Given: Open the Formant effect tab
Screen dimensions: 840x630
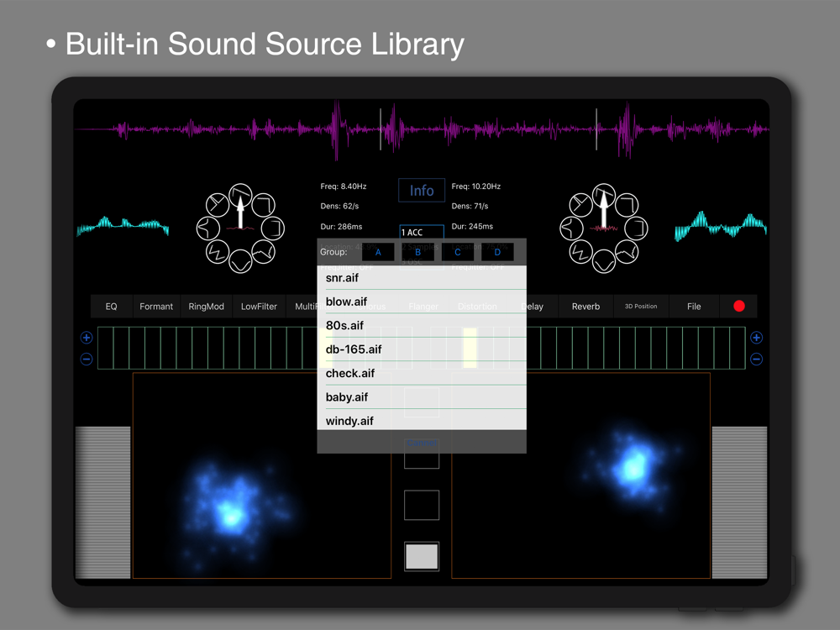Looking at the screenshot, I should pos(156,307).
